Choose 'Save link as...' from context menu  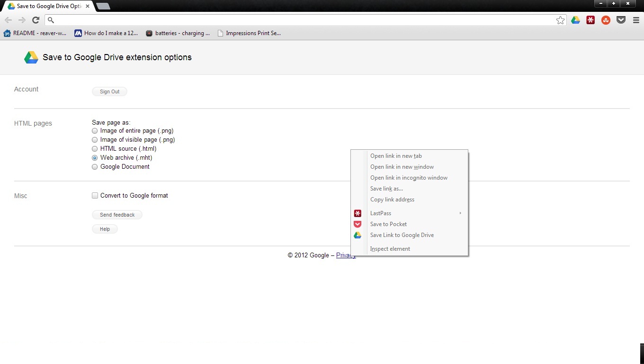(409, 189)
